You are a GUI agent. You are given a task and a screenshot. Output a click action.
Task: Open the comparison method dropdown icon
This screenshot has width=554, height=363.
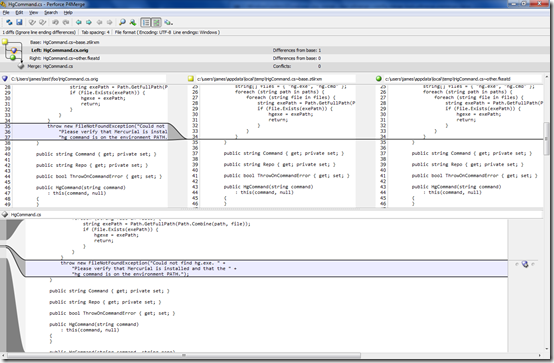click(x=169, y=22)
